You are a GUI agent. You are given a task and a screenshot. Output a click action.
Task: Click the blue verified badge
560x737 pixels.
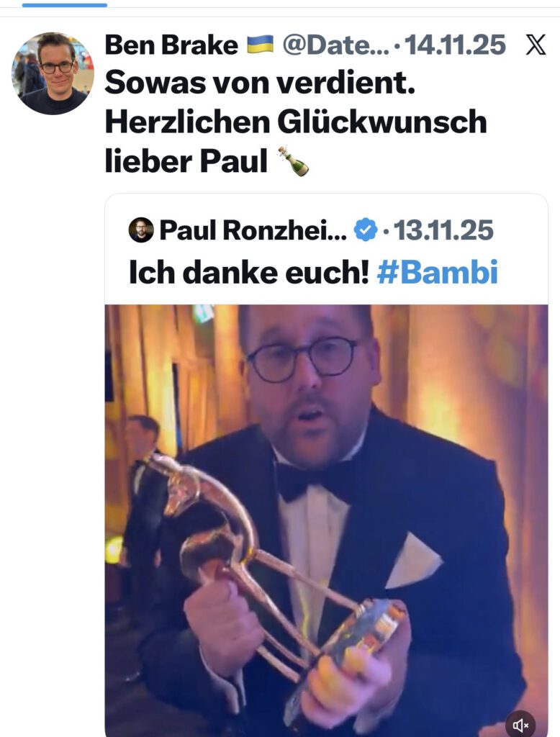[x=366, y=230]
